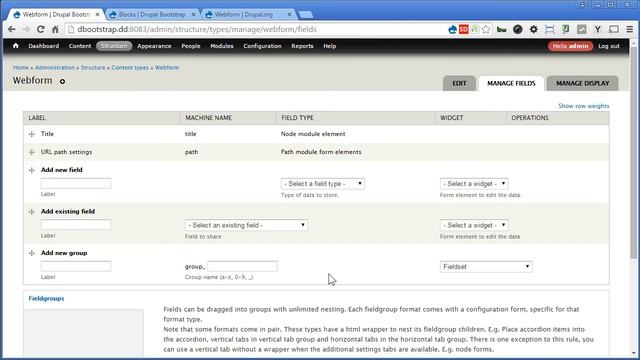Open the field type dropdown
Image resolution: width=640 pixels, height=360 pixels.
[x=323, y=184]
